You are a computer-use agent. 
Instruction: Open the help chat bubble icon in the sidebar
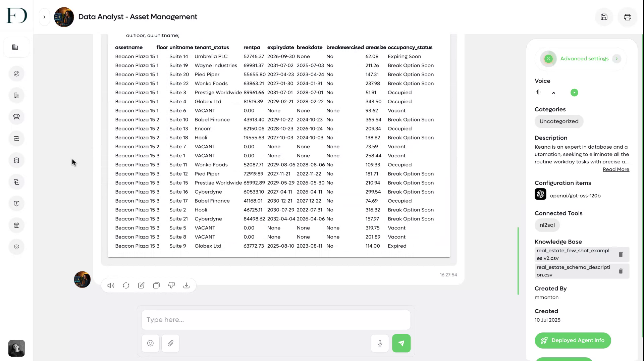(16, 204)
